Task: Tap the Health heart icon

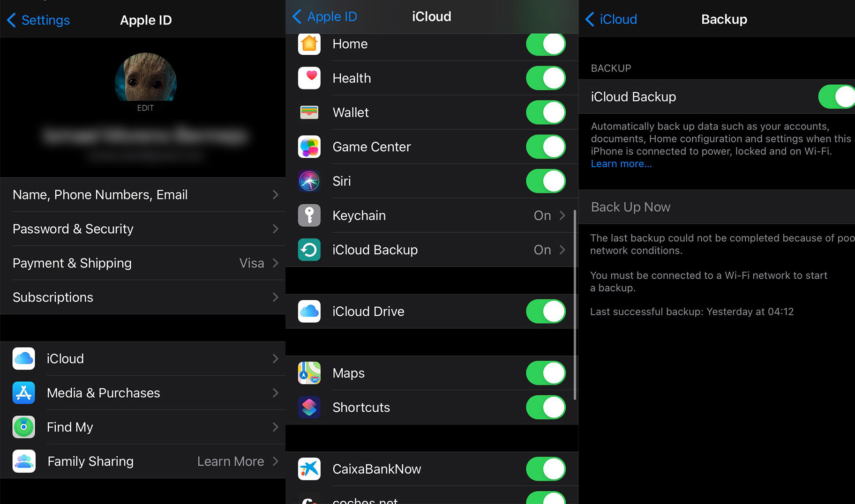Action: (309, 78)
